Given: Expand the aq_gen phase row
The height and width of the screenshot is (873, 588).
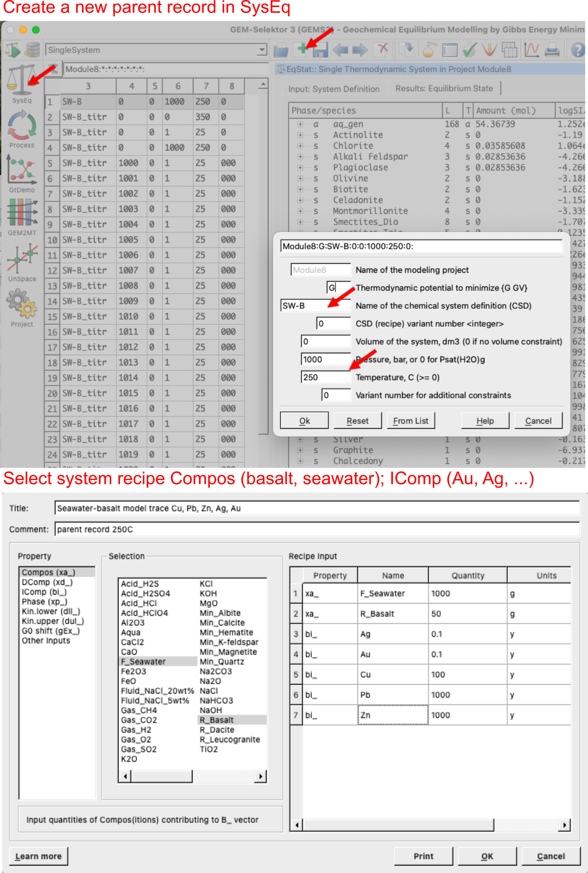Looking at the screenshot, I should click(300, 124).
